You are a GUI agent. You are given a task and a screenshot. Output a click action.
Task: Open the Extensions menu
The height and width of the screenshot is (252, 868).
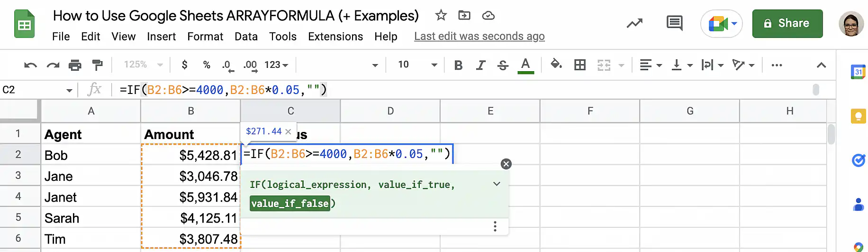tap(335, 37)
